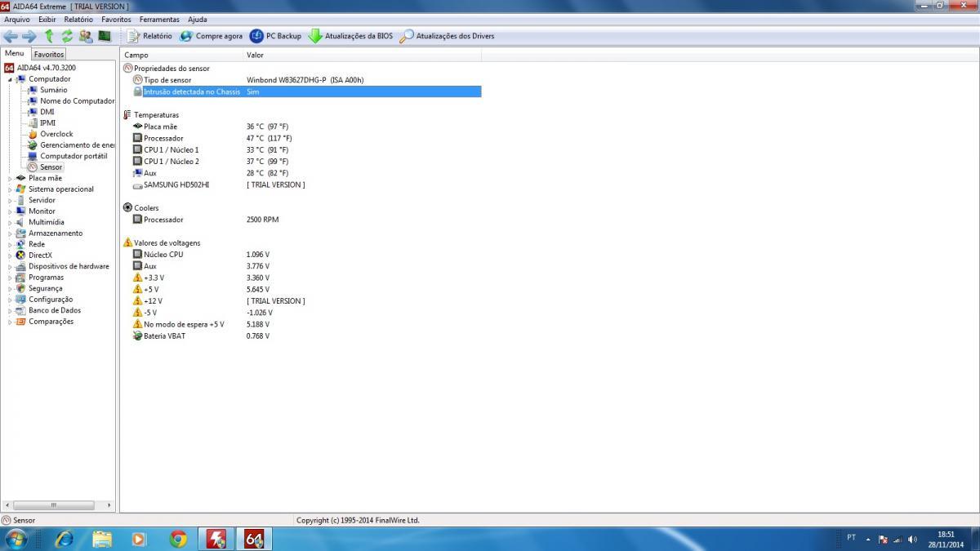
Task: Click the green Up arrow icon
Action: pyautogui.click(x=49, y=36)
